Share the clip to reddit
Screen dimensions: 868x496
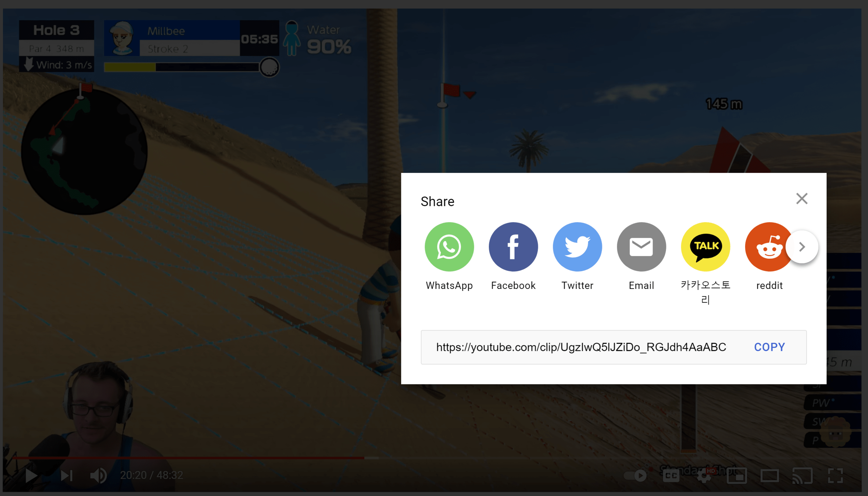coord(768,247)
